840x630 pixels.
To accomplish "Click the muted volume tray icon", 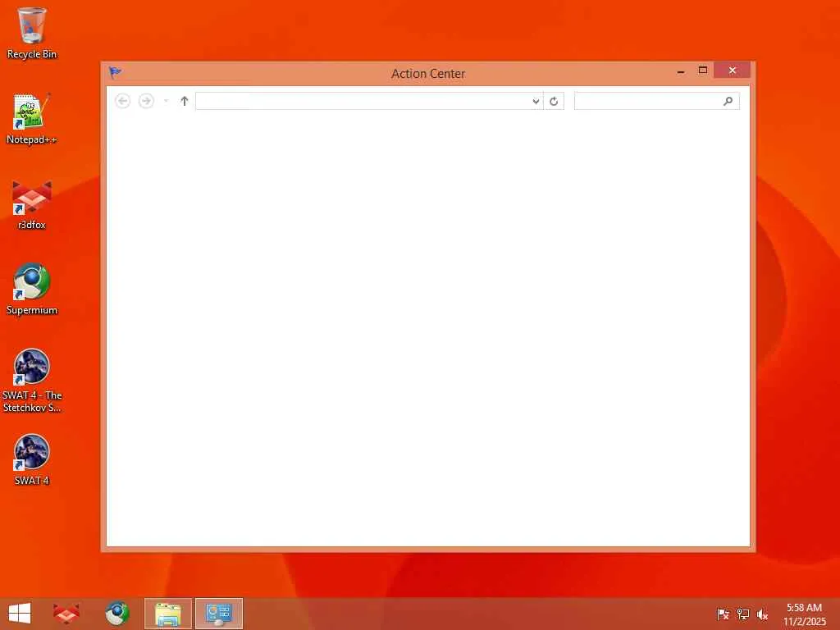I will [x=762, y=614].
